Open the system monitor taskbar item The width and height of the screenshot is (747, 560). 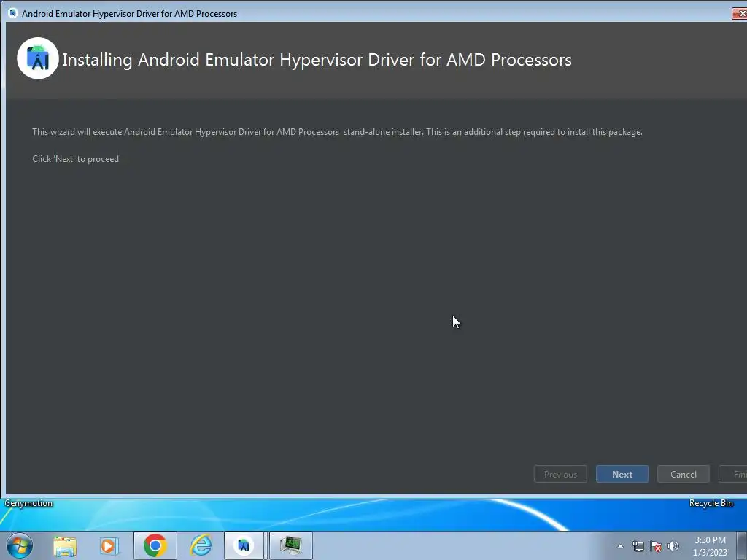tap(290, 545)
